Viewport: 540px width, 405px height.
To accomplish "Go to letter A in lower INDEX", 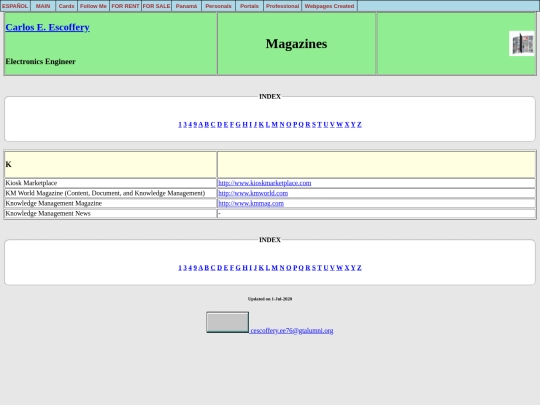I will [x=201, y=268].
